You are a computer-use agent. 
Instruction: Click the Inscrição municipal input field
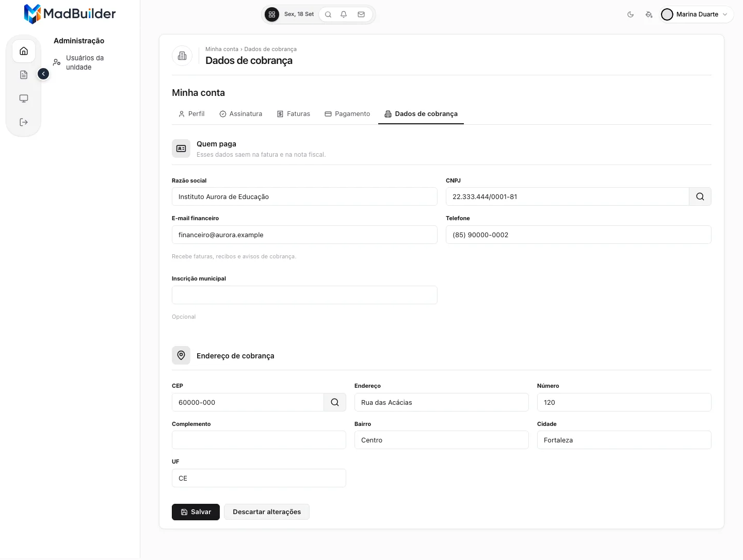[304, 295]
